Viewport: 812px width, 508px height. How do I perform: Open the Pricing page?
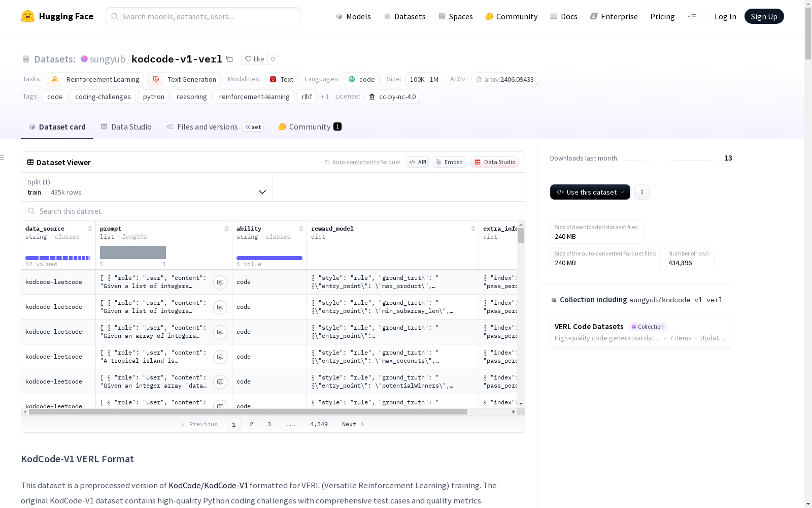coord(662,16)
